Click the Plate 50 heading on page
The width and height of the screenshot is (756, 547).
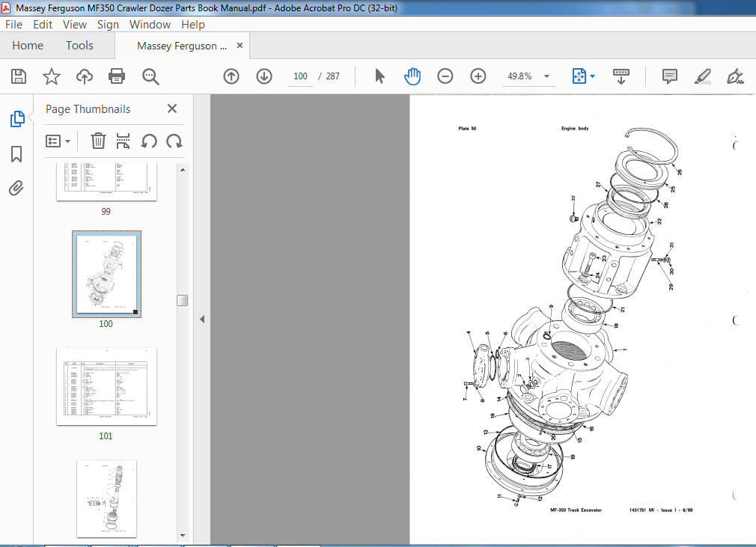coord(467,129)
